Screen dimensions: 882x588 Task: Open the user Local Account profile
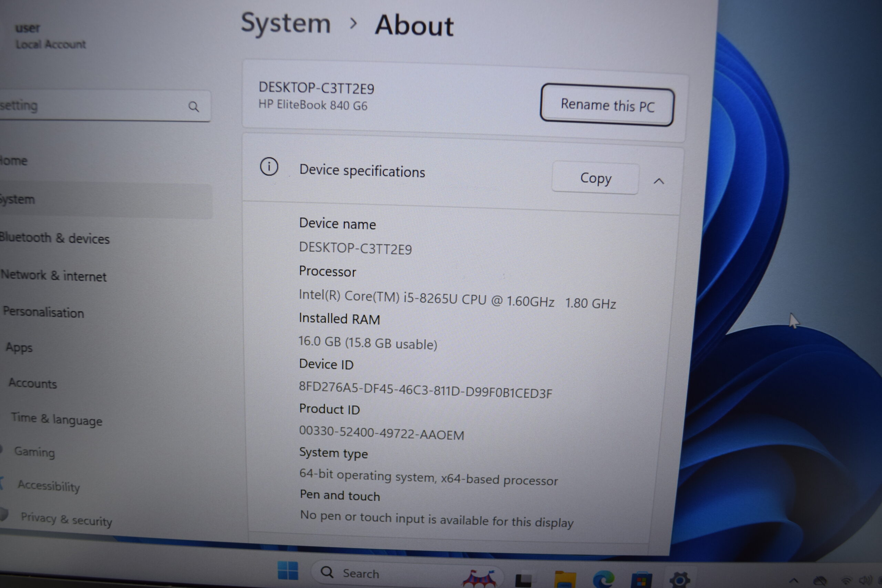(x=50, y=37)
